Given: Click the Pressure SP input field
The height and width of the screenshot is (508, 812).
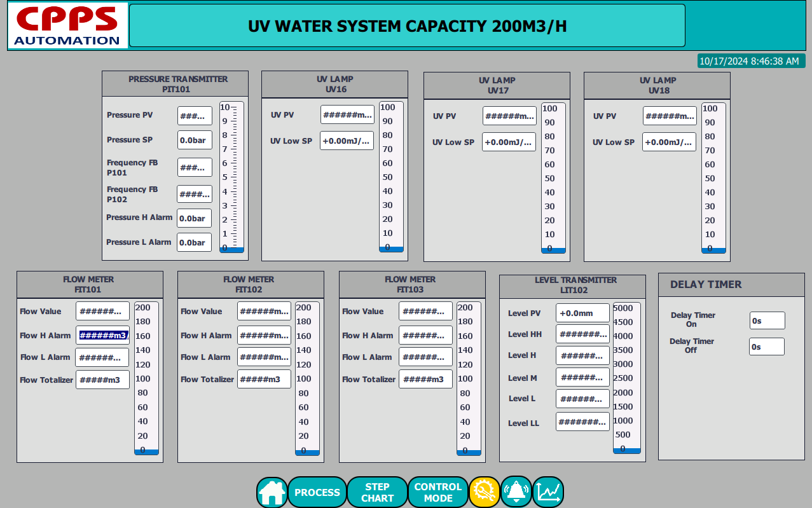Looking at the screenshot, I should 195,140.
